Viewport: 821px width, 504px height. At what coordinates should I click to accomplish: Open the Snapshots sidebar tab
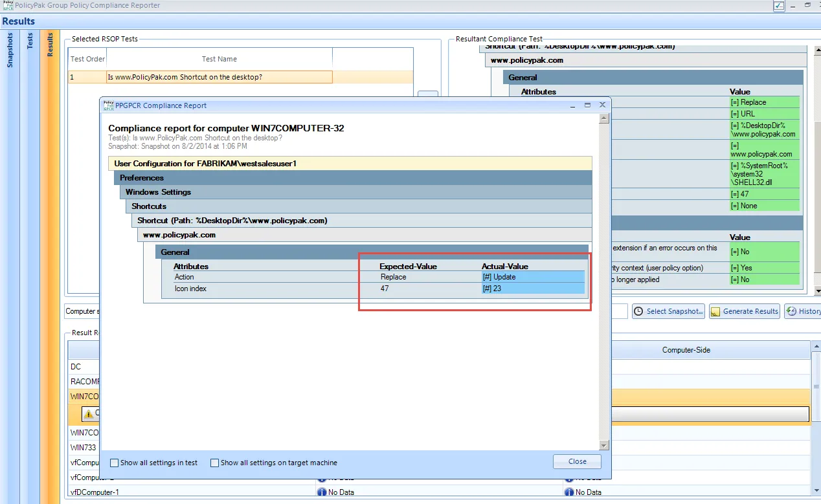pyautogui.click(x=10, y=50)
